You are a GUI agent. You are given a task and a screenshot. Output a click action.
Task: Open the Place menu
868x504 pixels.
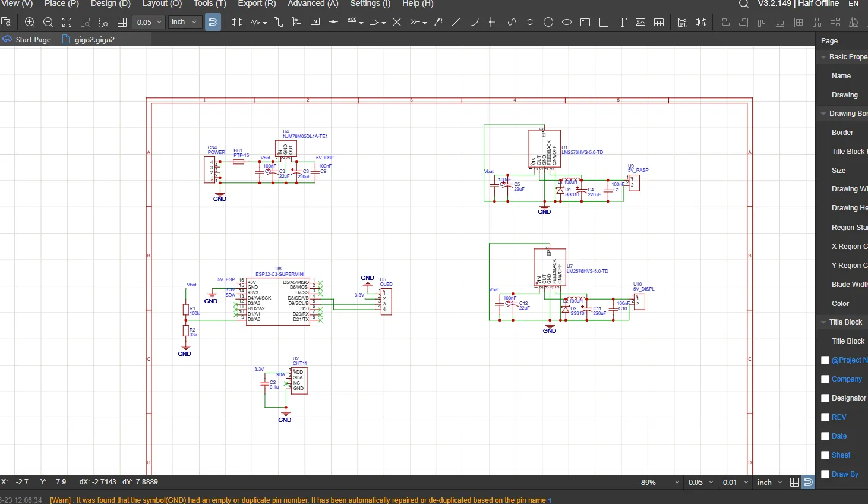tap(62, 4)
